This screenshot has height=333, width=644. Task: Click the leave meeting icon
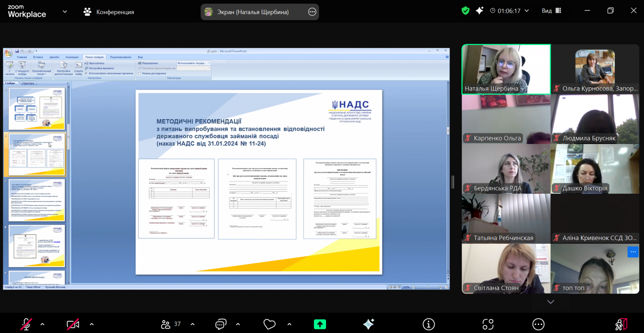621,324
